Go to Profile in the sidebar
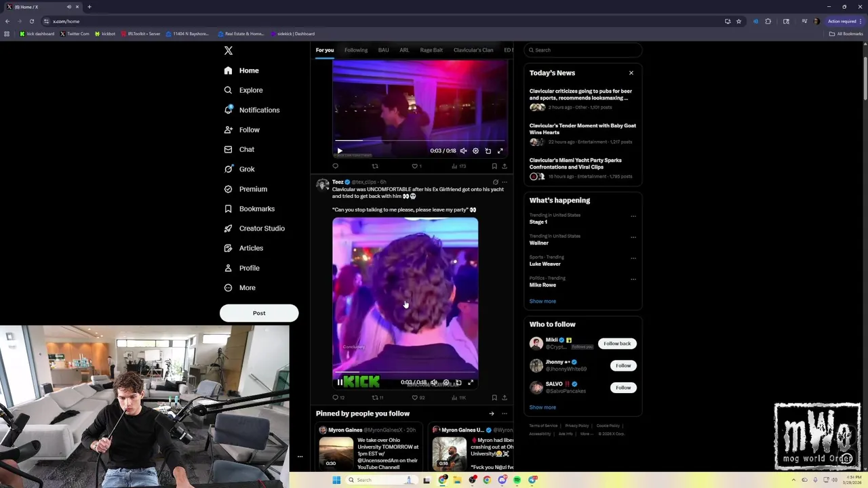The height and width of the screenshot is (488, 868). (x=241, y=268)
